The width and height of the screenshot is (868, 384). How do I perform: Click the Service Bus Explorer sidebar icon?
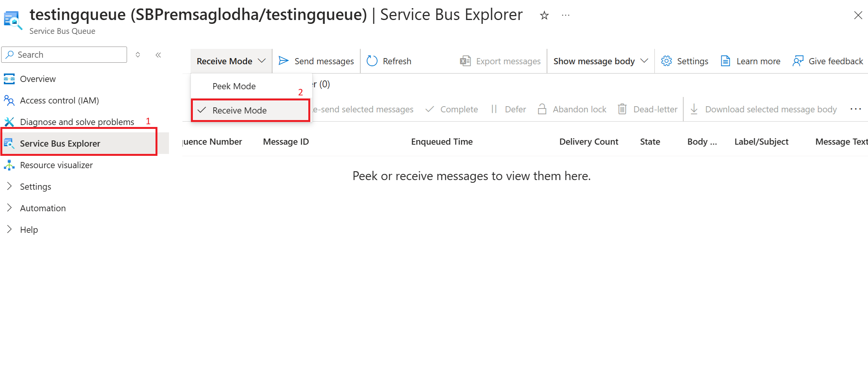click(x=9, y=144)
